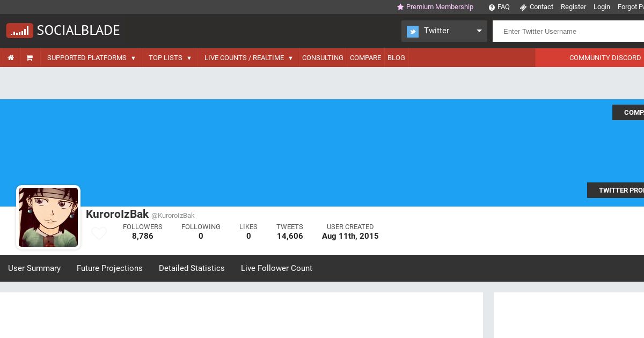This screenshot has height=338, width=644.
Task: Favorite KuroroIzBak with the heart icon
Action: (x=99, y=233)
